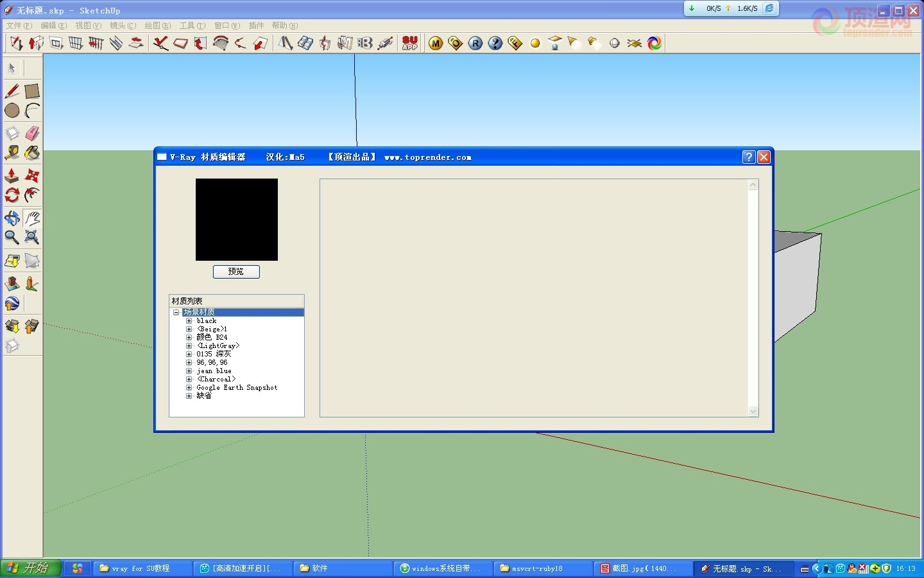The image size is (924, 578).
Task: Click the 材质列表 list header
Action: click(x=237, y=301)
